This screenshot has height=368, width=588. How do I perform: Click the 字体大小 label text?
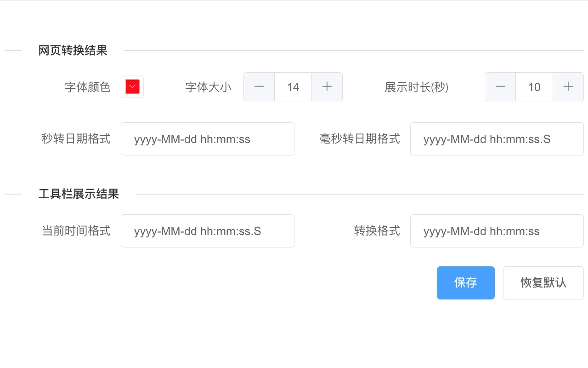(x=208, y=87)
